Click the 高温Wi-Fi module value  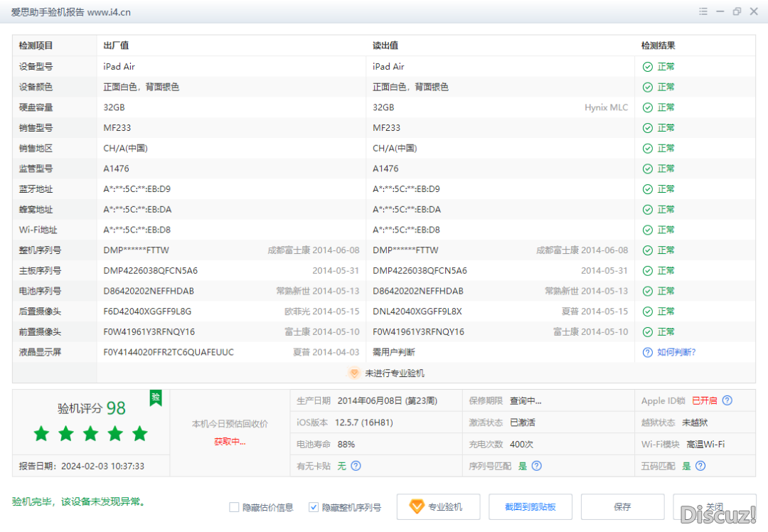(x=705, y=445)
